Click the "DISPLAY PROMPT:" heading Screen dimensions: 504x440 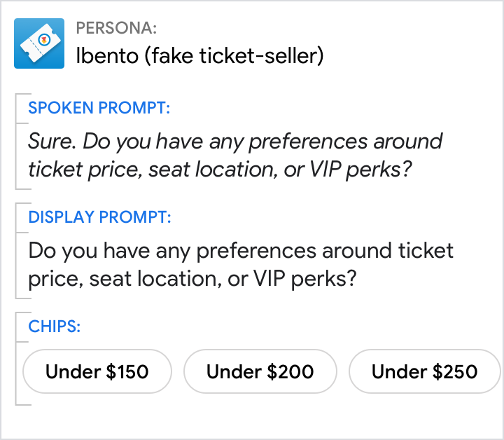[99, 216]
